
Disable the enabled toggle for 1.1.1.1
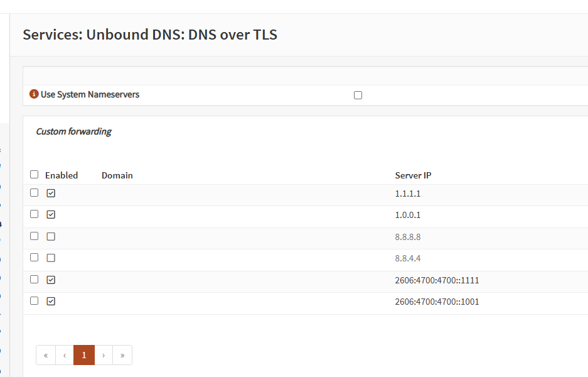(x=51, y=194)
